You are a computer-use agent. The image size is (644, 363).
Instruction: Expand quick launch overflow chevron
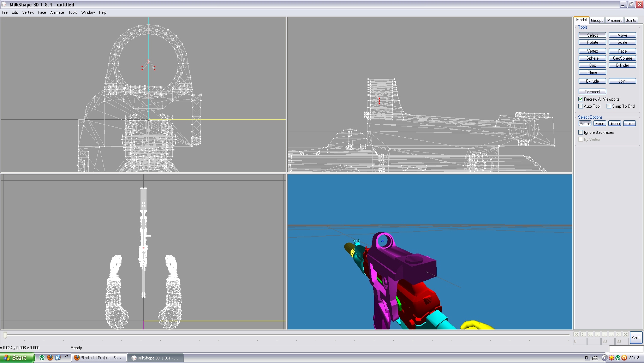(66, 356)
